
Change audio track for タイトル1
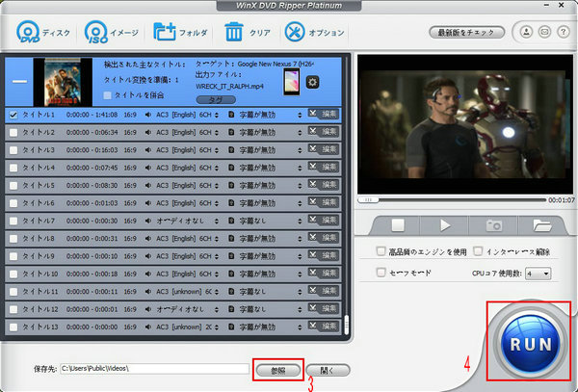(x=216, y=115)
